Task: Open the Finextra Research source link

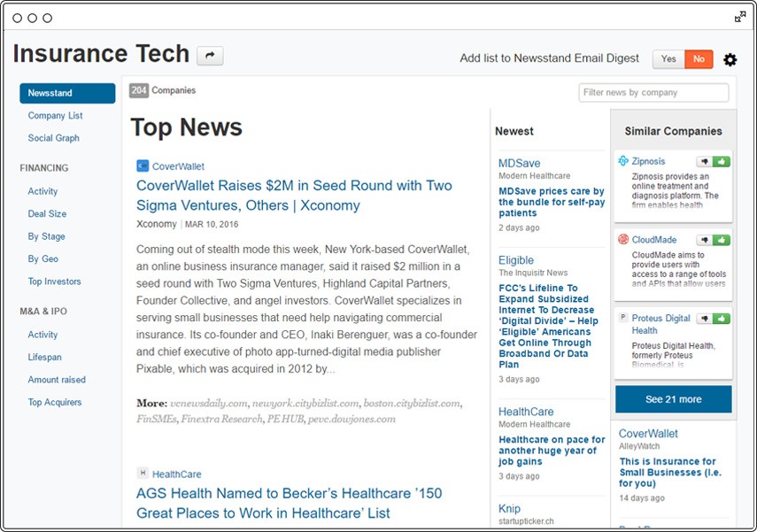Action: pyautogui.click(x=221, y=419)
